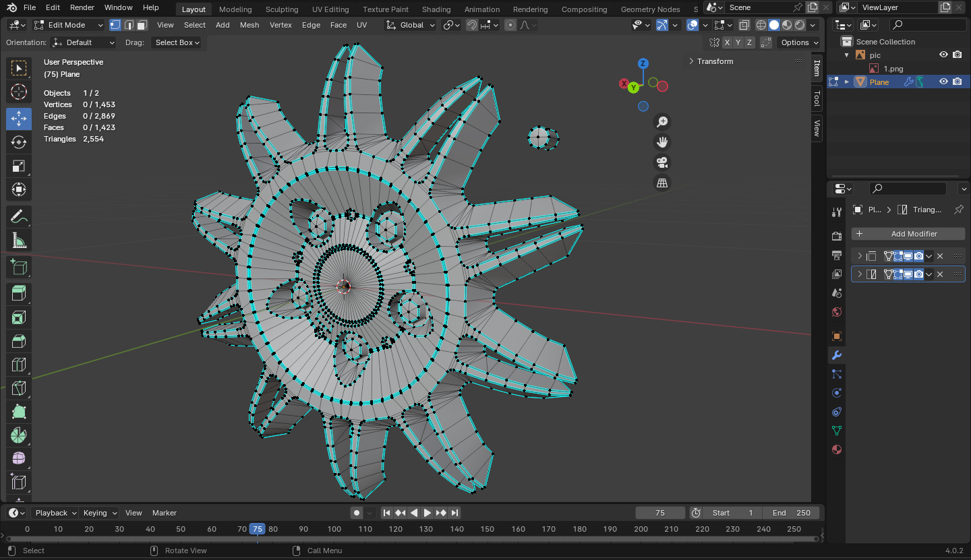The width and height of the screenshot is (971, 560).
Task: Toggle Triangulate modifier viewport display
Action: [908, 274]
